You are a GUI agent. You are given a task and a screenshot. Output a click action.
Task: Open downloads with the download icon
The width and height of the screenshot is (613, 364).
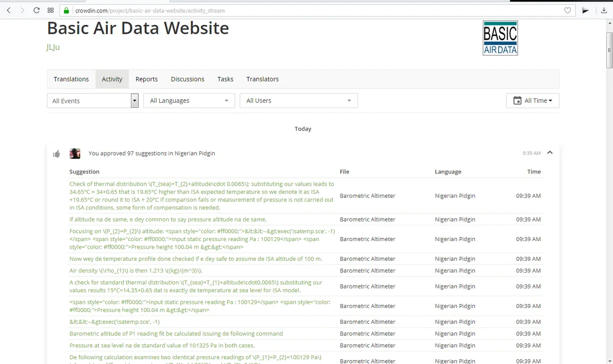tap(604, 10)
